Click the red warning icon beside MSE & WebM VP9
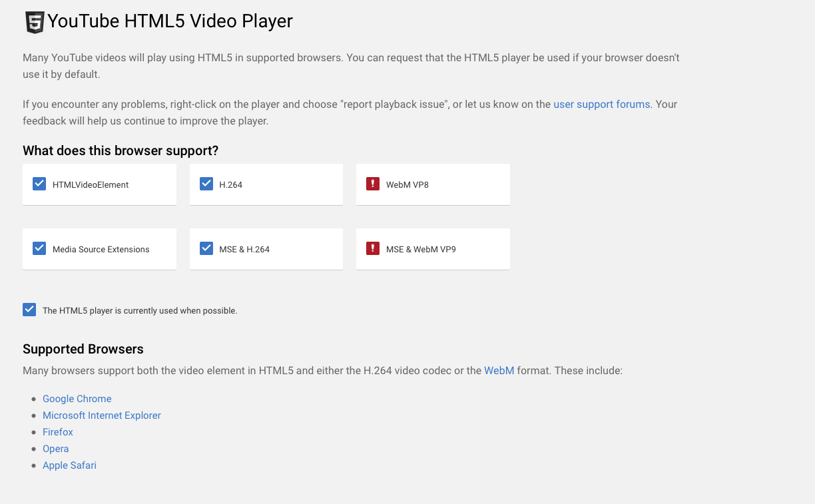Image resolution: width=815 pixels, height=504 pixels. [x=373, y=248]
